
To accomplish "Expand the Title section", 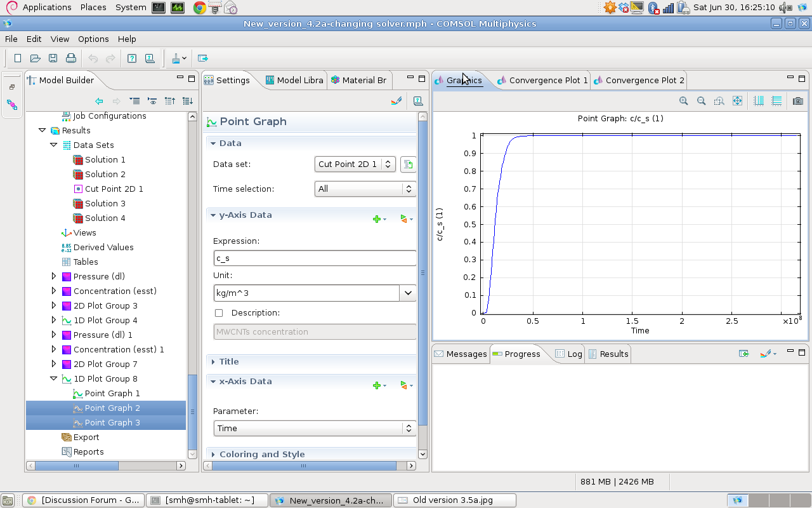I will 228,361.
